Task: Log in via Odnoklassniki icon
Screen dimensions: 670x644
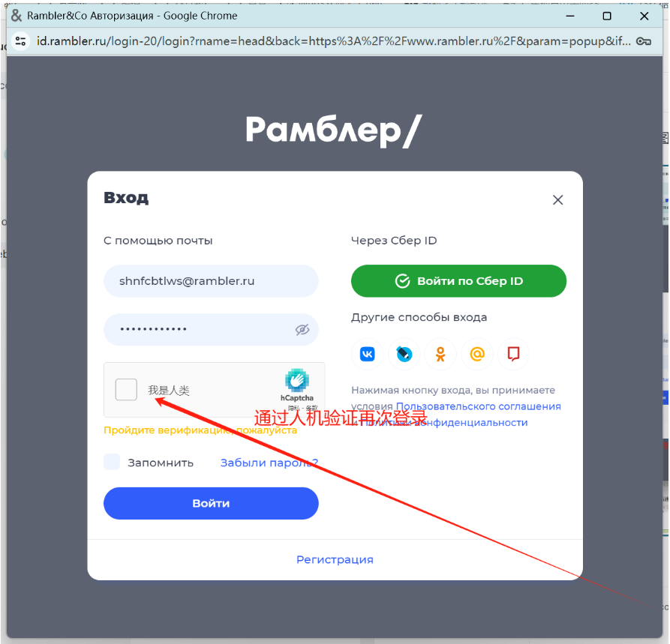Action: coord(440,354)
